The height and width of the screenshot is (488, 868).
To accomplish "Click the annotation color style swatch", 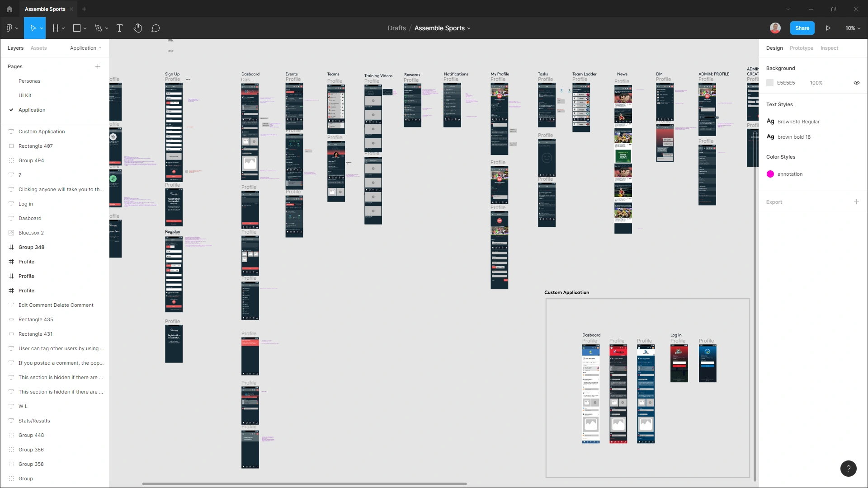I will click(x=771, y=174).
